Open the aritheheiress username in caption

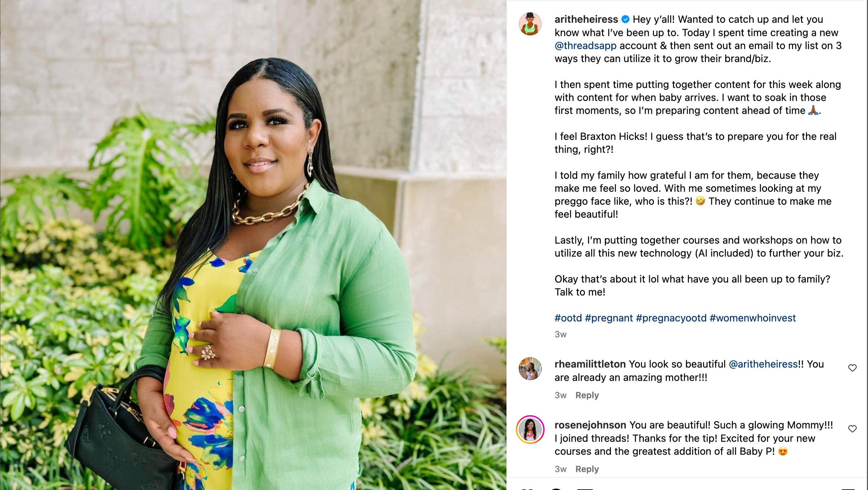(x=586, y=19)
